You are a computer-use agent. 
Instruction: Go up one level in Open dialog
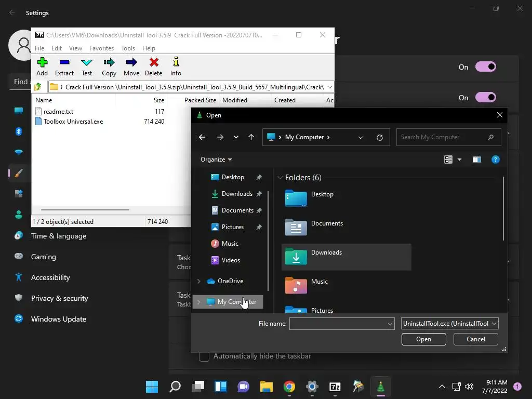(251, 137)
